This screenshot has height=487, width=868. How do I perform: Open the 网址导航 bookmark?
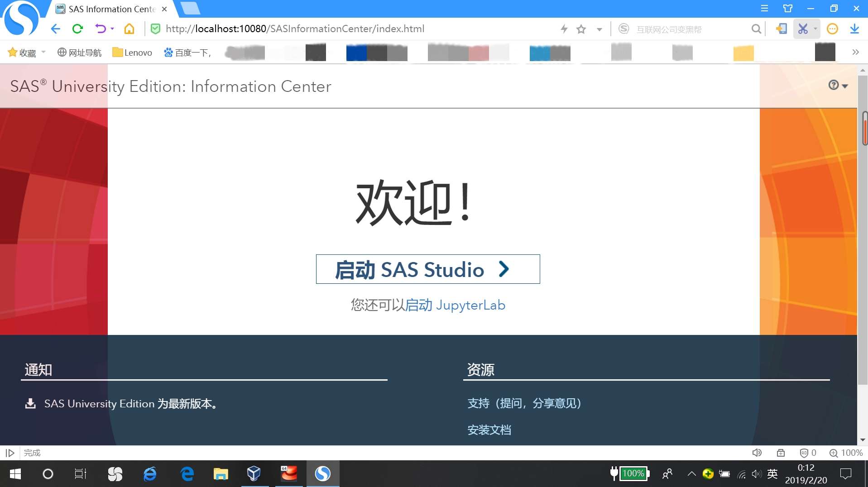coord(79,53)
